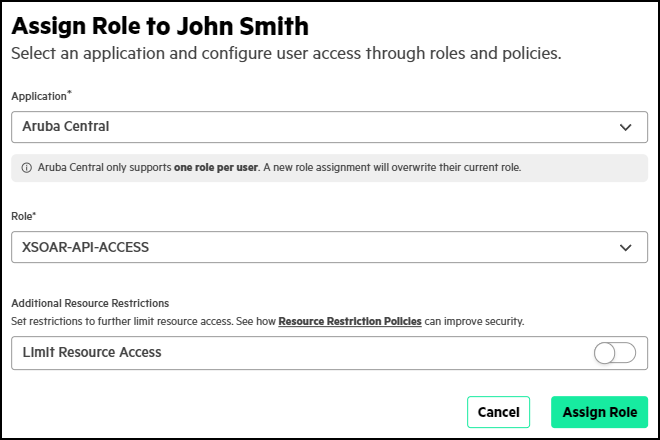Click the Assign Role to John Smith title
660x440 pixels.
click(160, 25)
